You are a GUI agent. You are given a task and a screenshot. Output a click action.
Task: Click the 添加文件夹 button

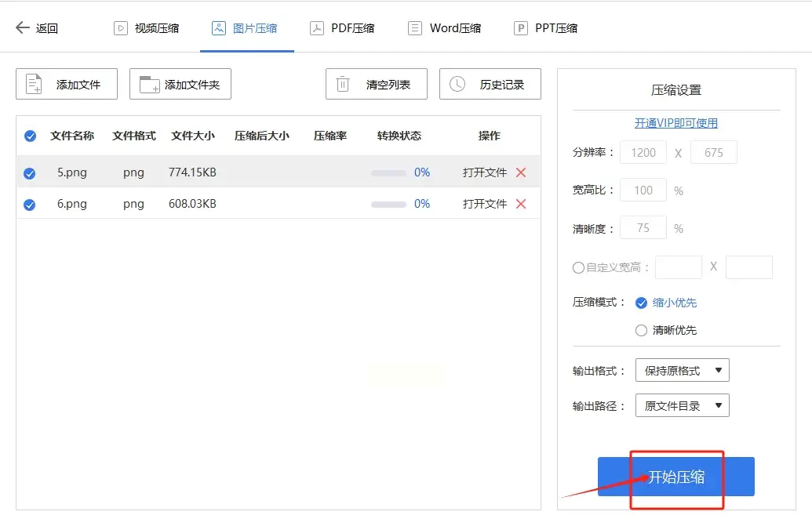coord(180,84)
